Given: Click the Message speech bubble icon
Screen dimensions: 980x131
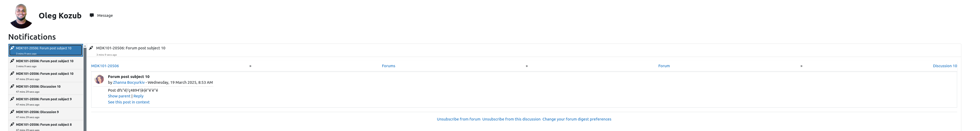Looking at the screenshot, I should (x=92, y=15).
